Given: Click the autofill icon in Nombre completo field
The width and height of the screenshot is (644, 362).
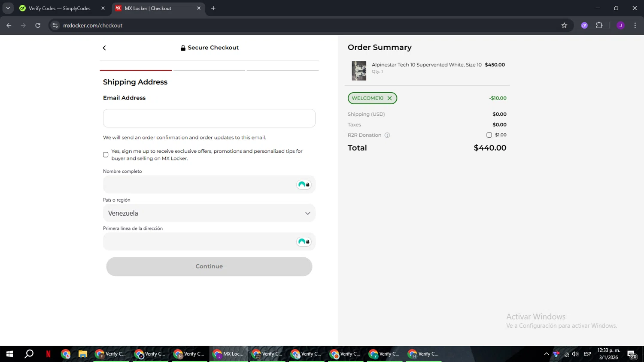Looking at the screenshot, I should pos(304,184).
